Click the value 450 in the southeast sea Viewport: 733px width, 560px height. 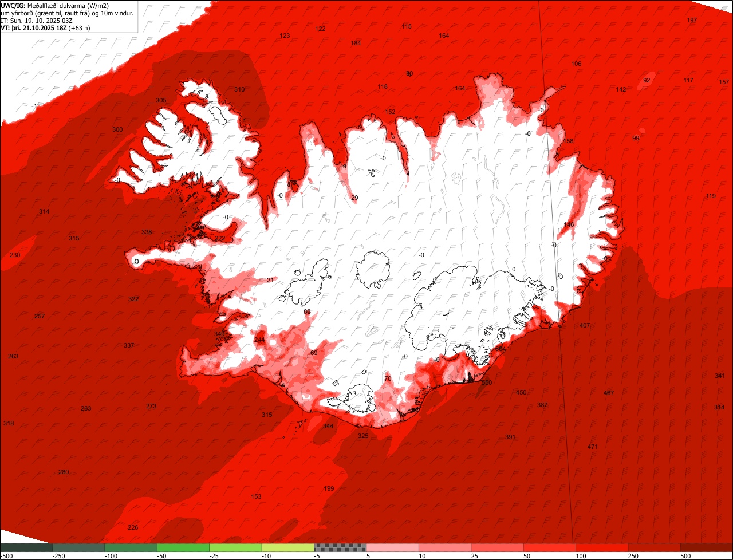point(521,392)
